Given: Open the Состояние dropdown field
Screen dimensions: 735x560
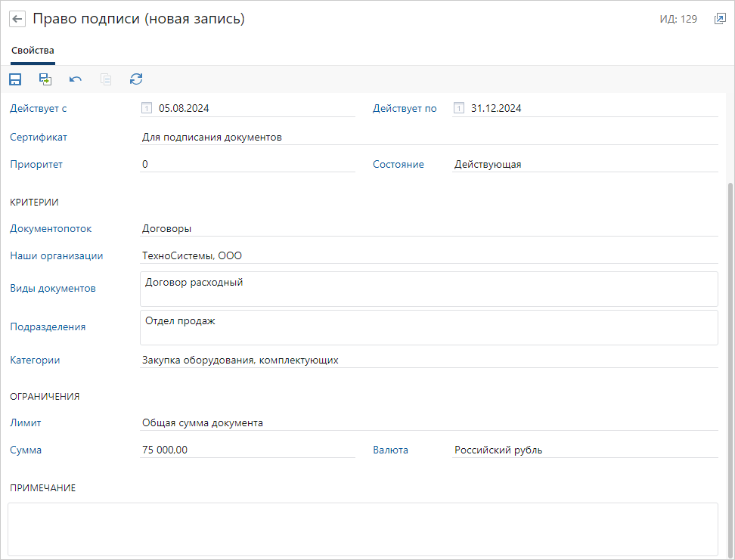Looking at the screenshot, I should coord(584,164).
